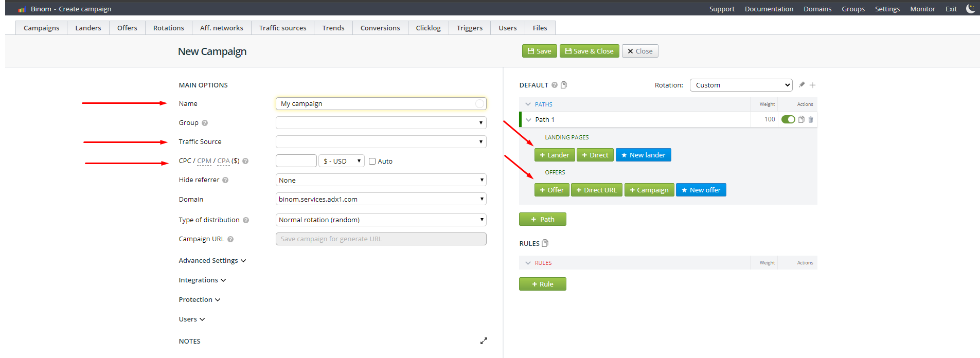Open the Rotation Custom dropdown
This screenshot has height=358, width=980.
pyautogui.click(x=741, y=85)
